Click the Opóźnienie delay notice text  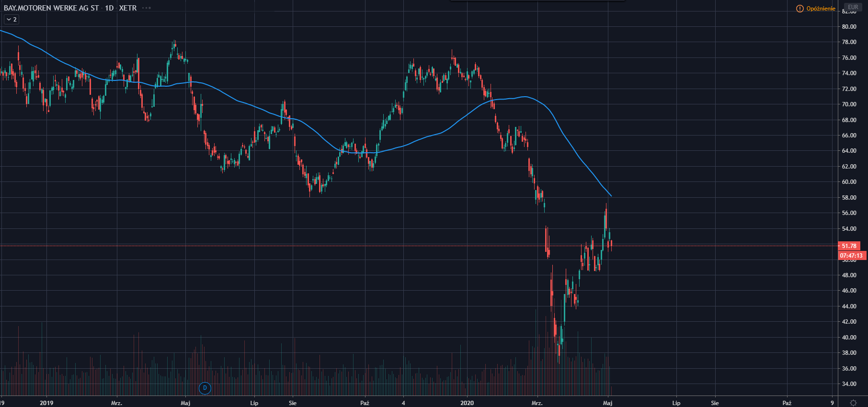coord(821,9)
